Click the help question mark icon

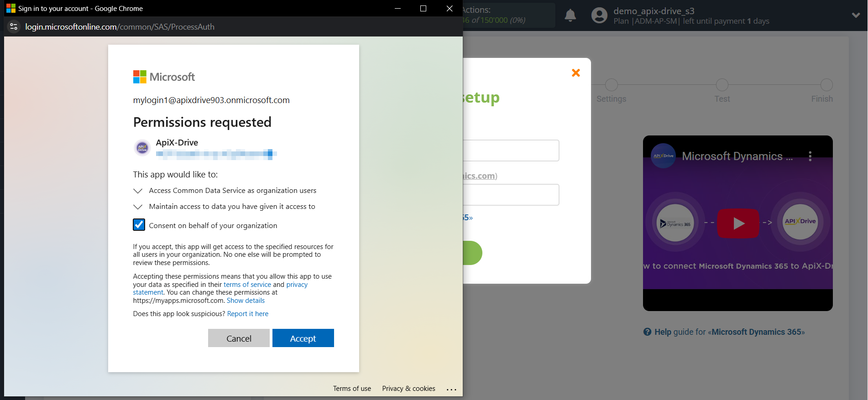click(647, 332)
